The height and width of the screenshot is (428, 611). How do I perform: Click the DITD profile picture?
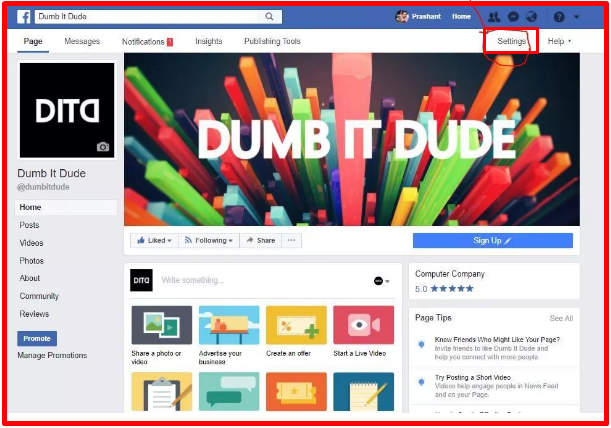(x=67, y=110)
